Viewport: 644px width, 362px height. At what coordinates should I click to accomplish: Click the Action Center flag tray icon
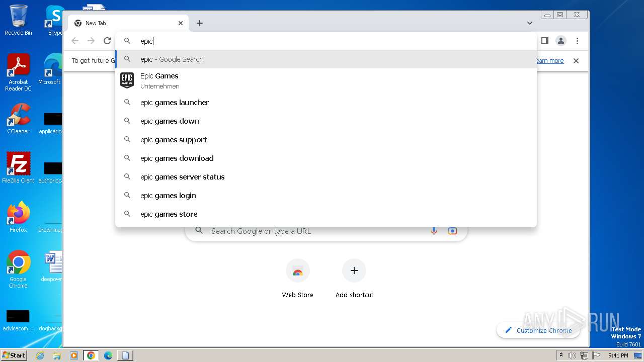click(x=596, y=355)
